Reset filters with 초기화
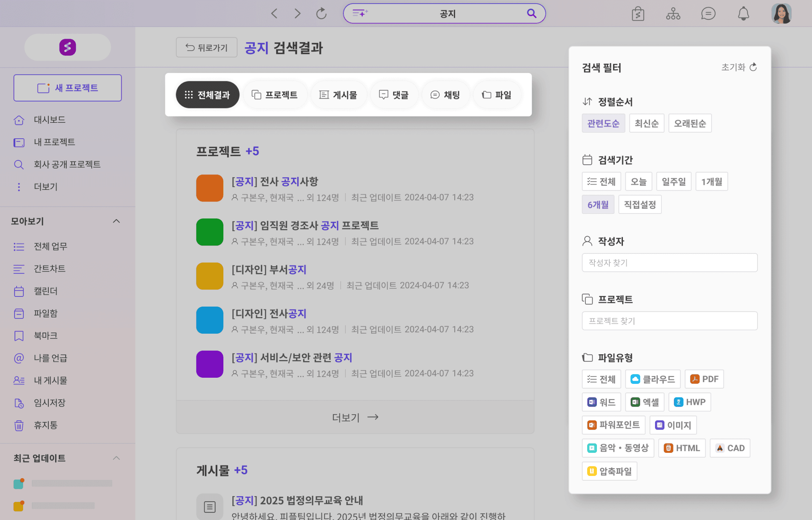Screen dimensions: 812x520 pyautogui.click(x=738, y=67)
